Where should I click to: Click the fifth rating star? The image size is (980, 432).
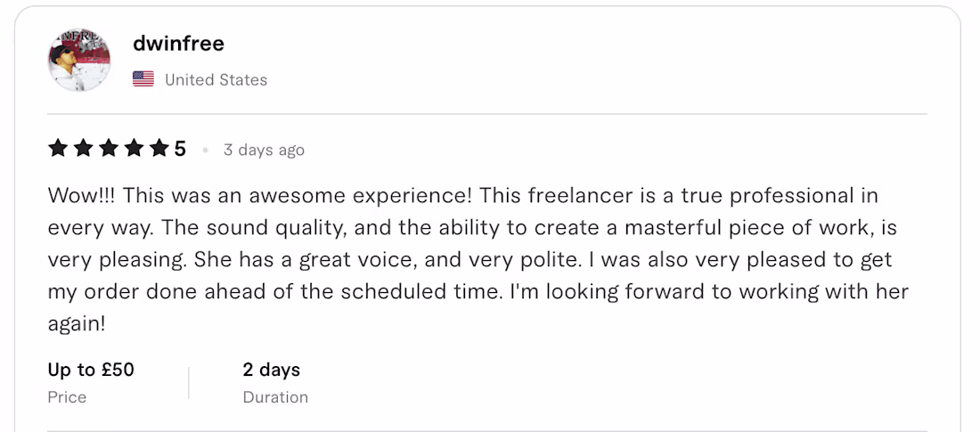click(x=159, y=149)
